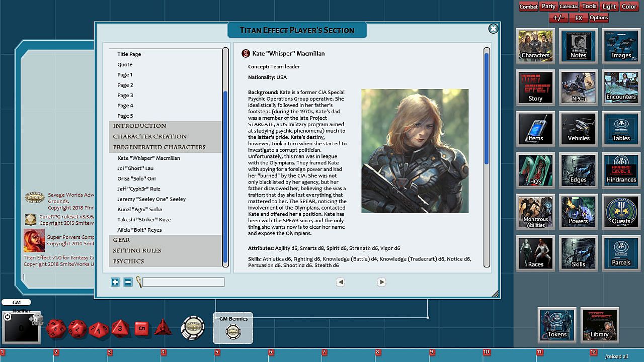Open the Tokens panel
Image resolution: width=644 pixels, height=362 pixels.
(557, 324)
